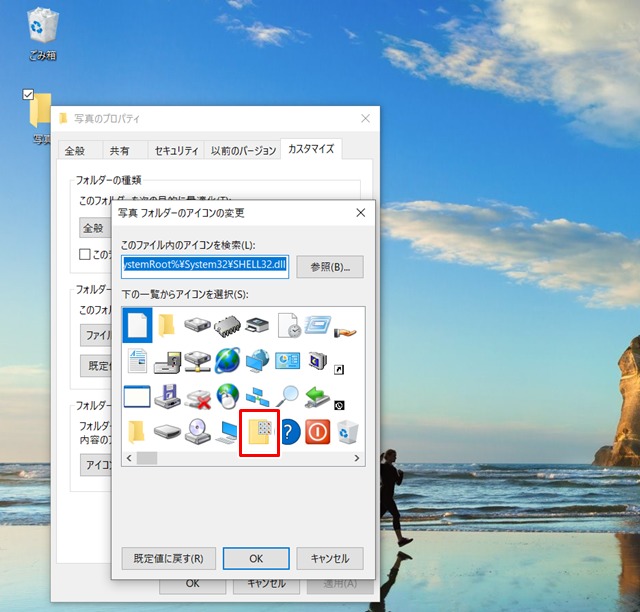Click the 参照(B)... browse button
This screenshot has width=640, height=612.
(x=330, y=267)
